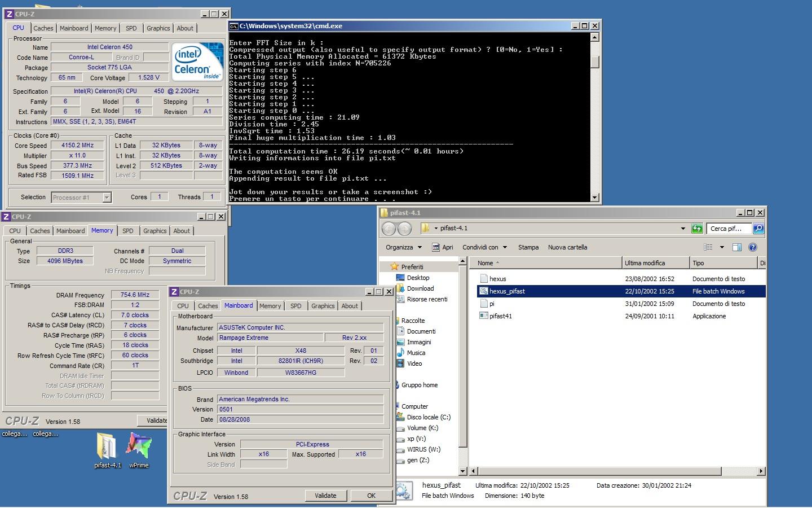
Task: Click file list horizontal scroll right arrow
Action: (x=761, y=471)
